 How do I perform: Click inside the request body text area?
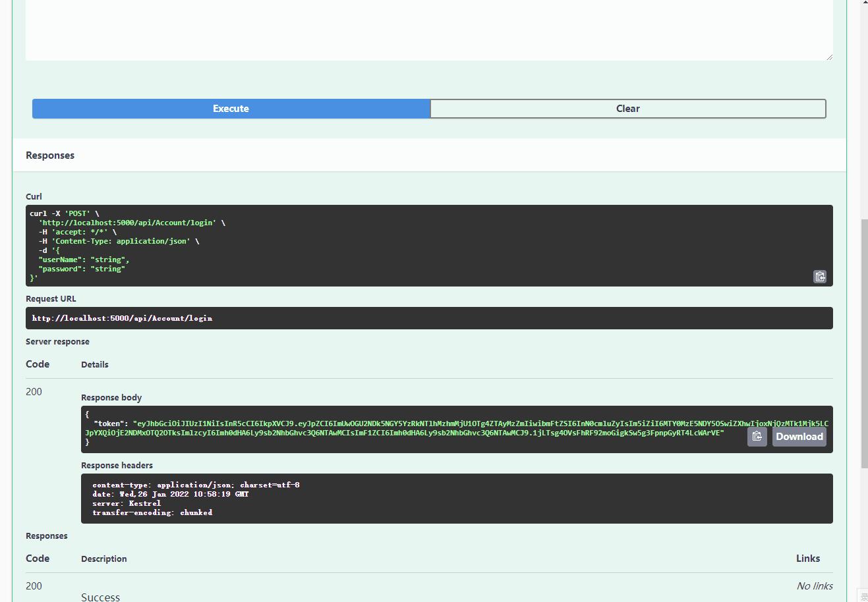(x=428, y=30)
